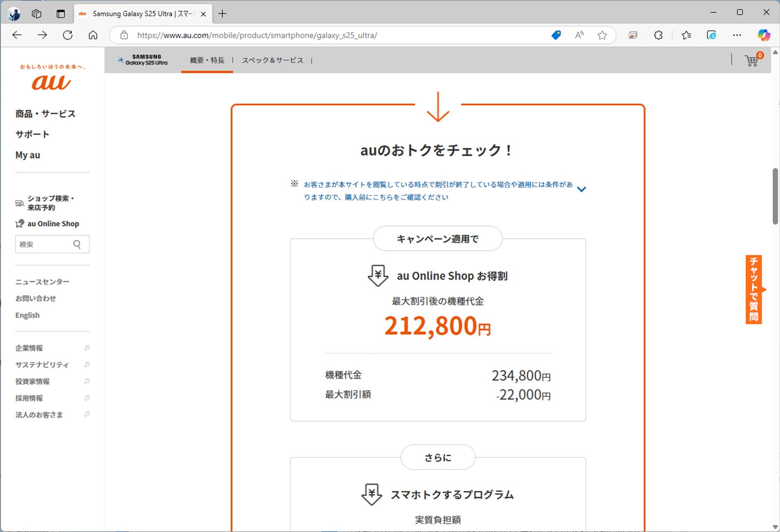Image resolution: width=780 pixels, height=532 pixels.
Task: Click the external link icon beside 企業情報
Action: (x=87, y=348)
